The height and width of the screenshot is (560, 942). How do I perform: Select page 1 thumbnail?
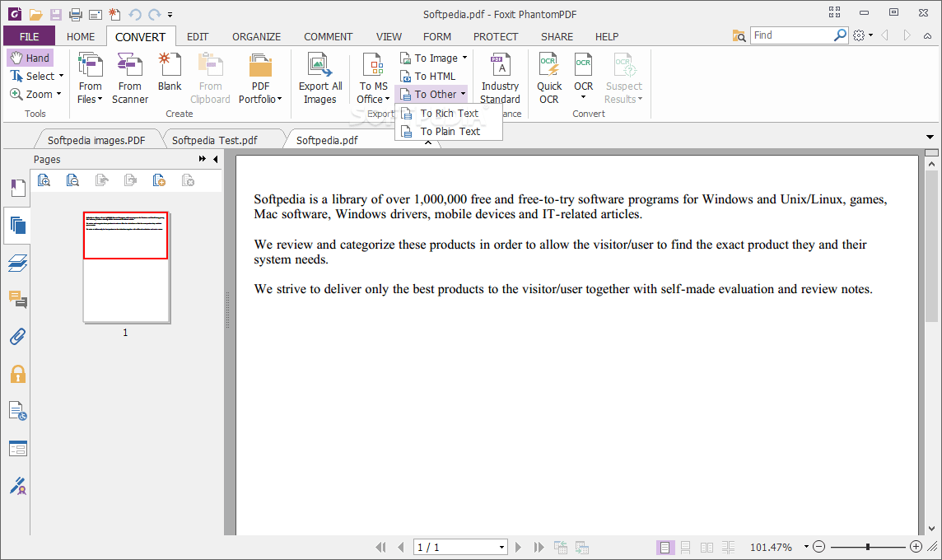click(x=125, y=267)
